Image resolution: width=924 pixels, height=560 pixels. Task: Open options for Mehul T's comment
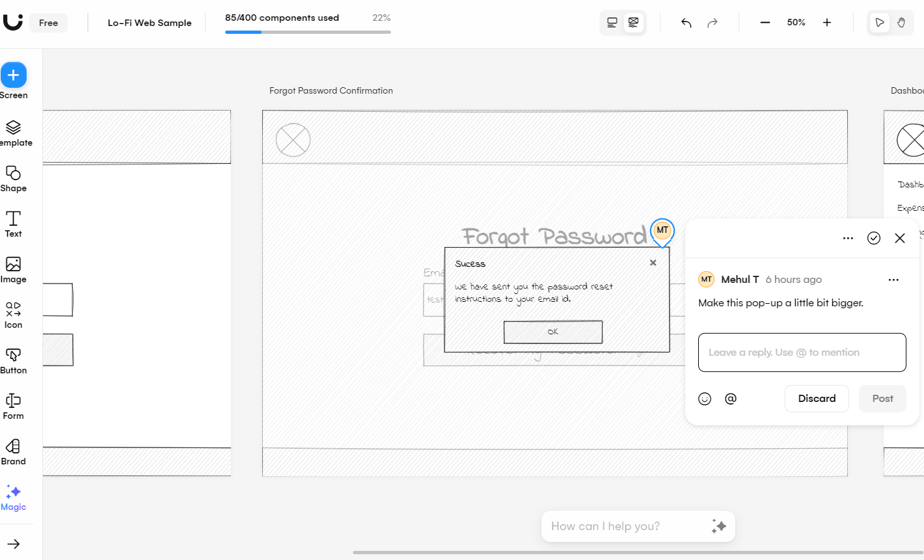(x=893, y=279)
